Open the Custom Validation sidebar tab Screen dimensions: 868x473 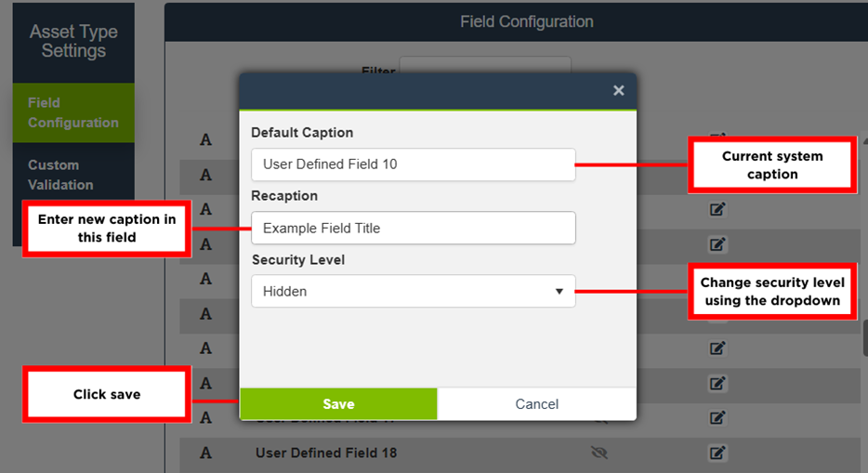tap(60, 175)
